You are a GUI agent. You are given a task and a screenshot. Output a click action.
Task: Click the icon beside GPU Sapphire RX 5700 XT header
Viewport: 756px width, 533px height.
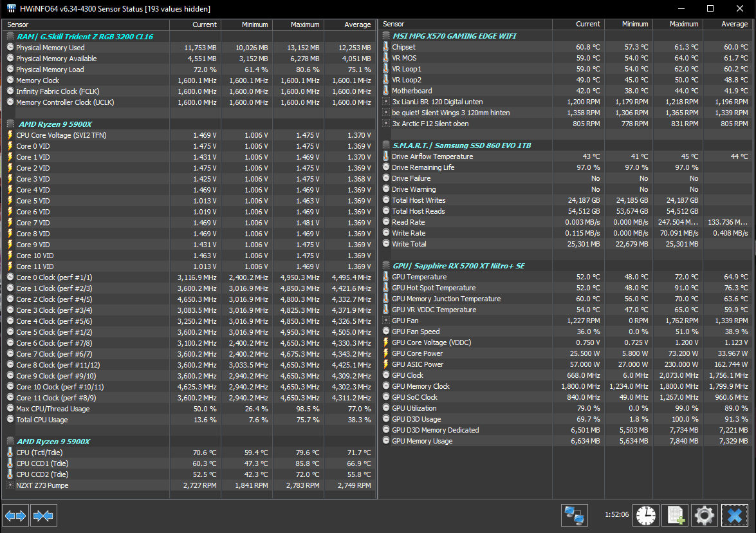385,266
